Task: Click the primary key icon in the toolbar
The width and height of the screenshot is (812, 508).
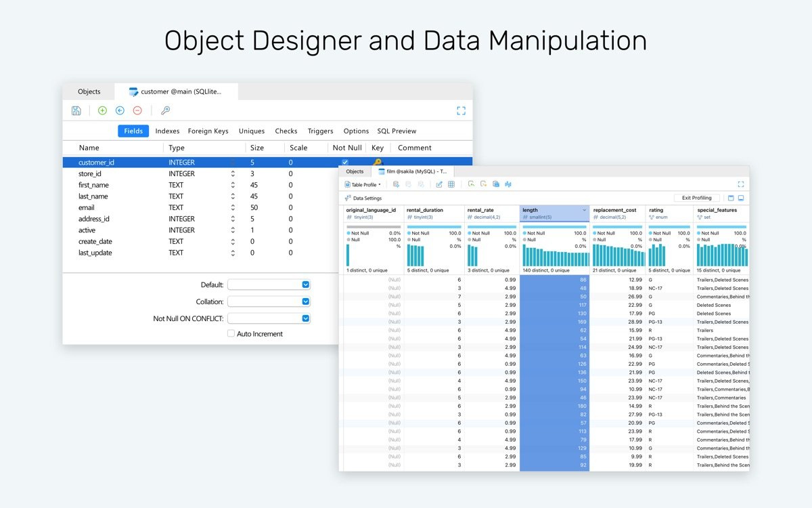Action: tap(165, 110)
